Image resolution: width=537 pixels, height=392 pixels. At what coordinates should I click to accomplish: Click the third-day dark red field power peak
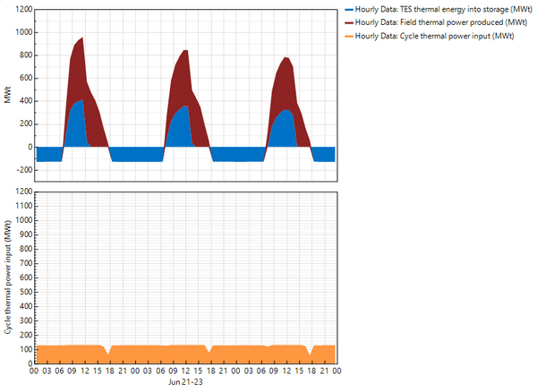(x=286, y=60)
